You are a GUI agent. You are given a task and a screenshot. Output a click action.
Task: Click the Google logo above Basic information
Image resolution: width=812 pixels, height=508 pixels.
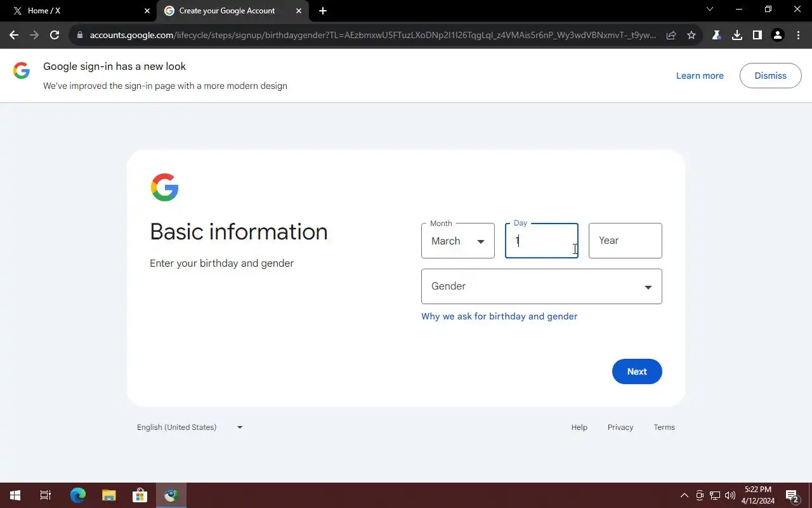pos(164,187)
